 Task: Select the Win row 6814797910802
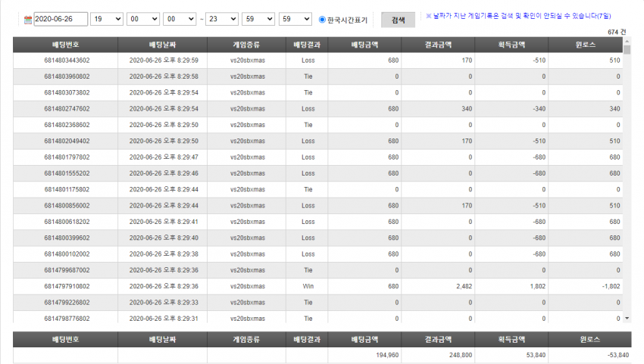(x=318, y=286)
